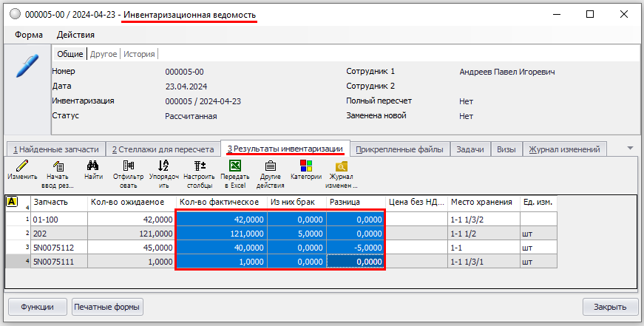Image resolution: width=644 pixels, height=326 pixels.
Task: Select the 5N0075112 part cell
Action: 58,248
